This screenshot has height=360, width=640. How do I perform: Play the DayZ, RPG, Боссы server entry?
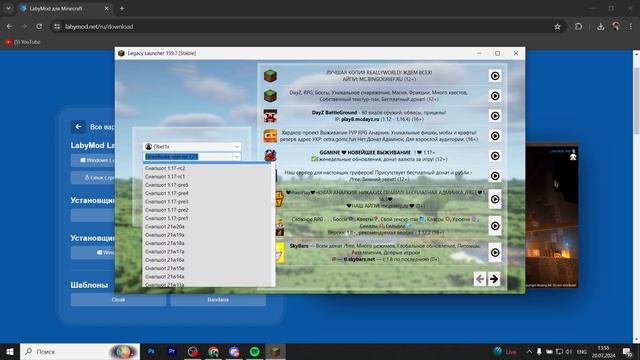[x=495, y=96]
